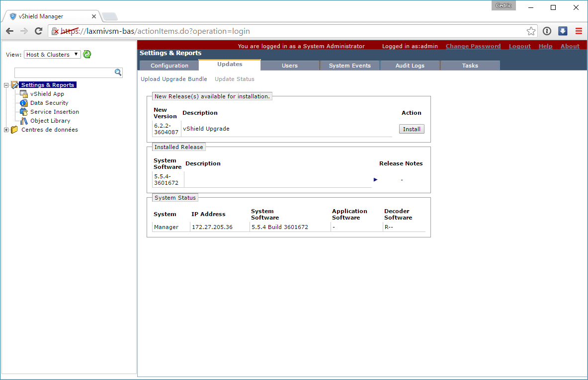Open the Host & Clusters view dropdown
The width and height of the screenshot is (588, 380).
[52, 54]
